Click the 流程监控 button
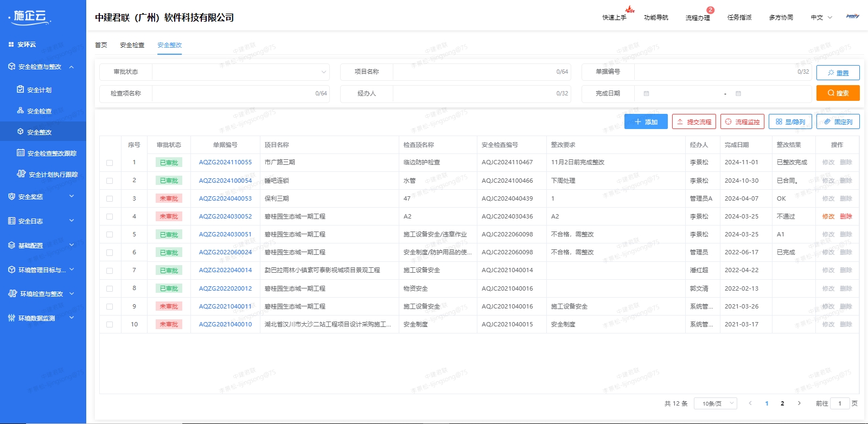The height and width of the screenshot is (424, 868). coord(742,121)
